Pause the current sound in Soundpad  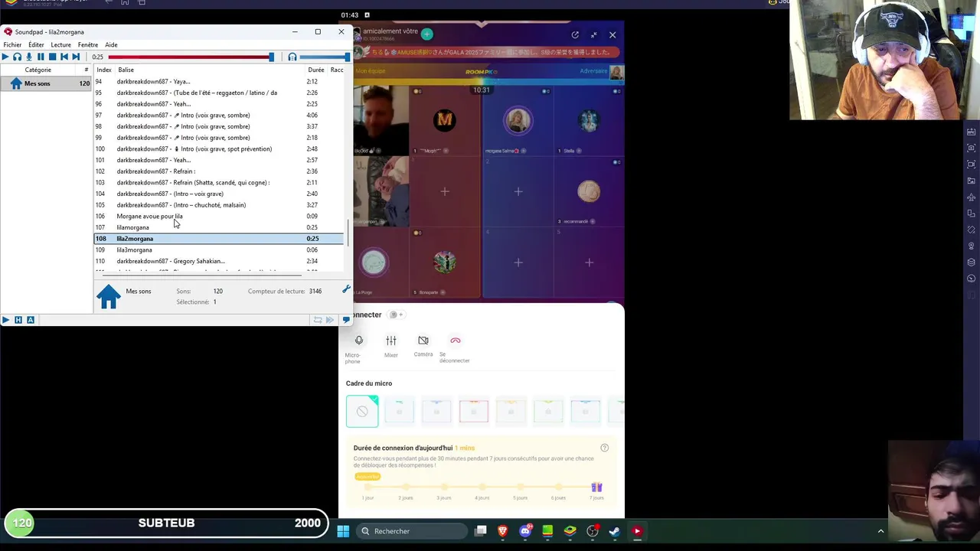[41, 57]
